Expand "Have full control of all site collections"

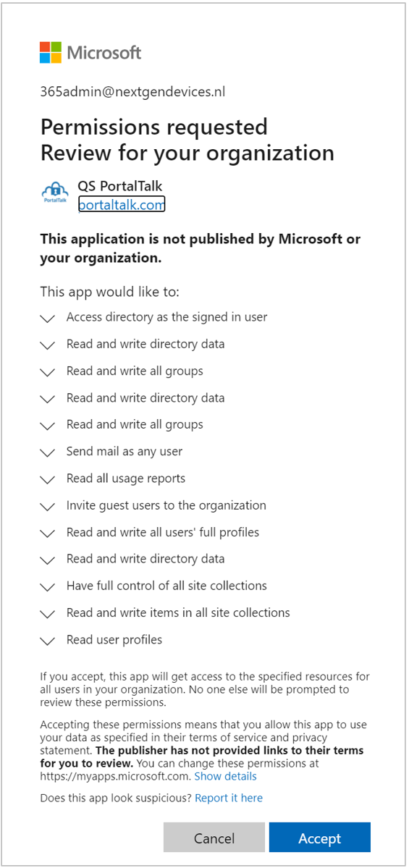coord(49,587)
